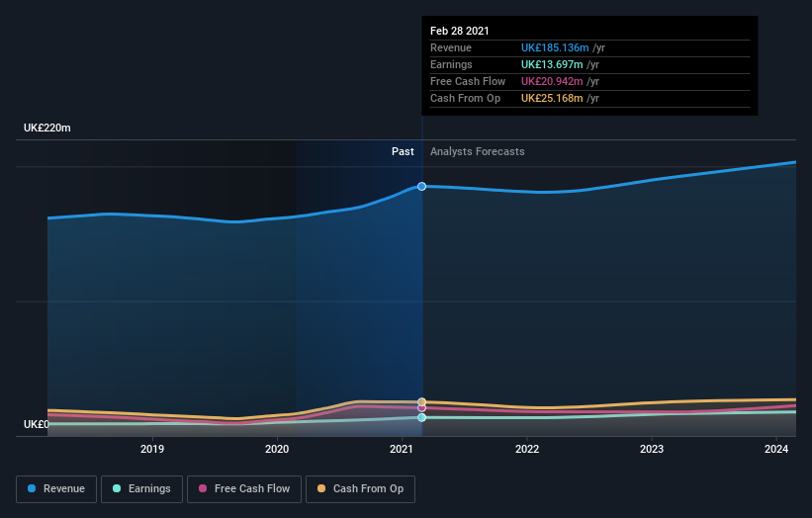Click the Revenue data point marker on chart
This screenshot has width=812, height=518.
[x=422, y=186]
